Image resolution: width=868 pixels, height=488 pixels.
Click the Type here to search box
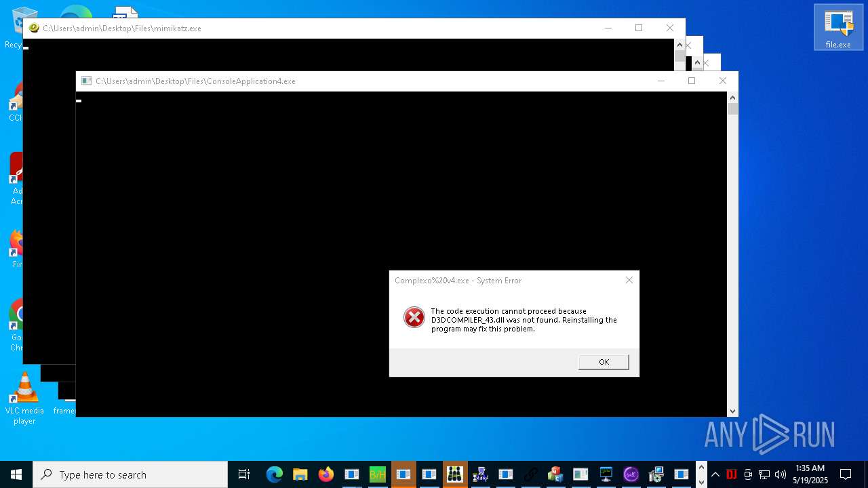coord(130,474)
